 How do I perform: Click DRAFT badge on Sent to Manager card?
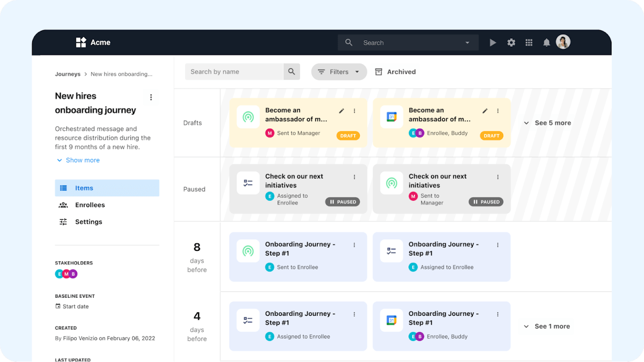click(348, 136)
